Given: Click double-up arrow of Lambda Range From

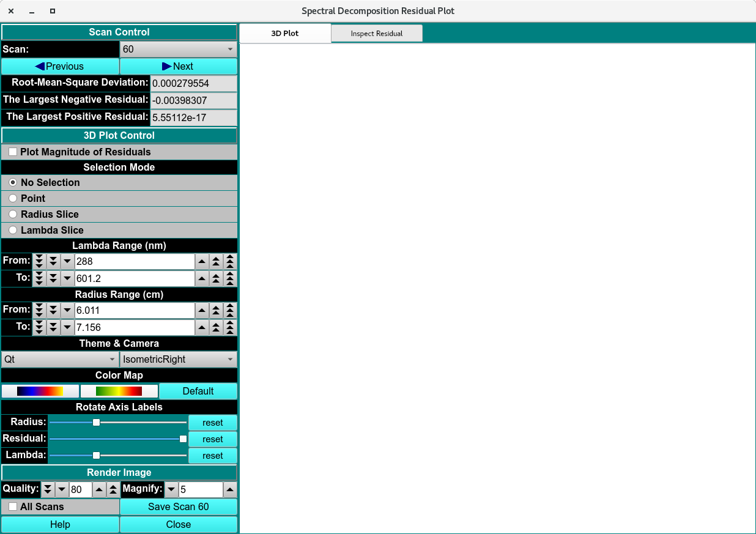Looking at the screenshot, I should point(216,261).
